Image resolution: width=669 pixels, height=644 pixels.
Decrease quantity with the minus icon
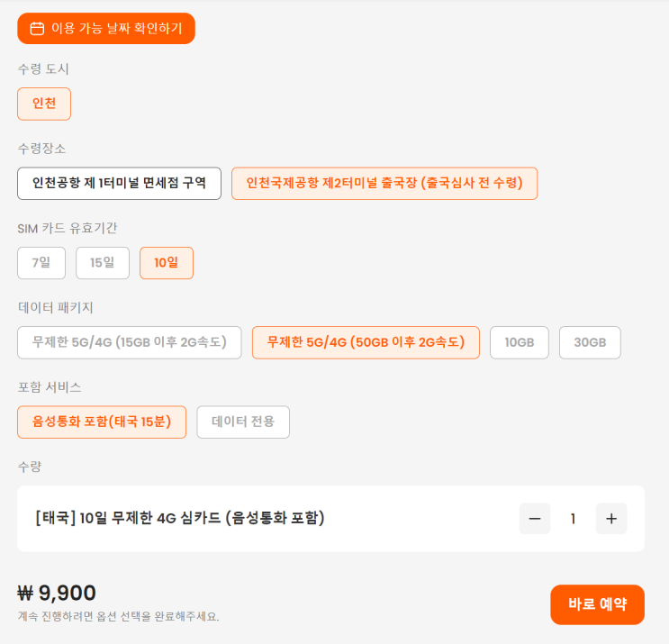535,519
